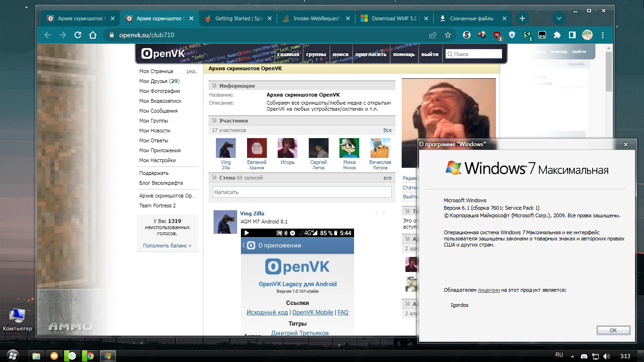
Task: Open the Chrome three-dot menu
Action: [x=603, y=35]
